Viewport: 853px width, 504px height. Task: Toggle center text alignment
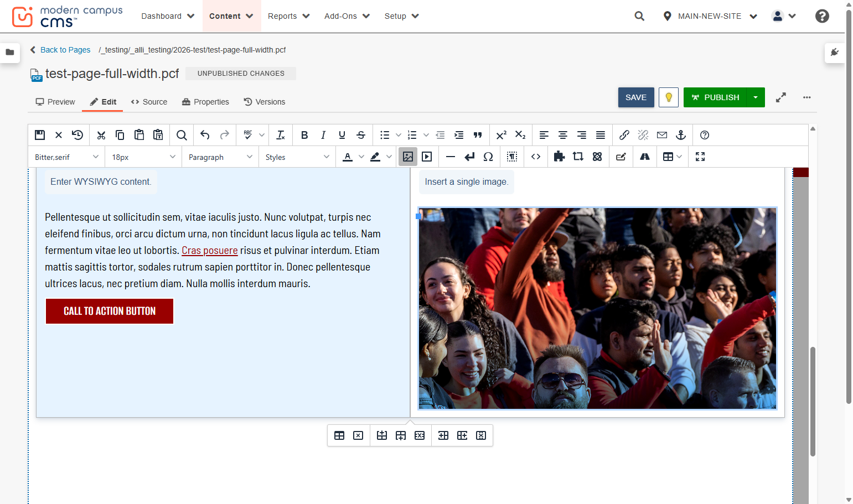coord(563,135)
